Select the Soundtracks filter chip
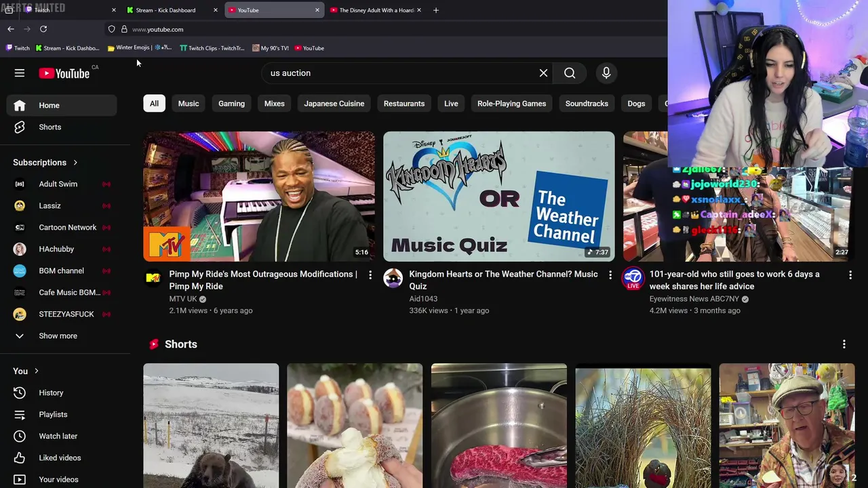This screenshot has height=488, width=868. coord(587,104)
